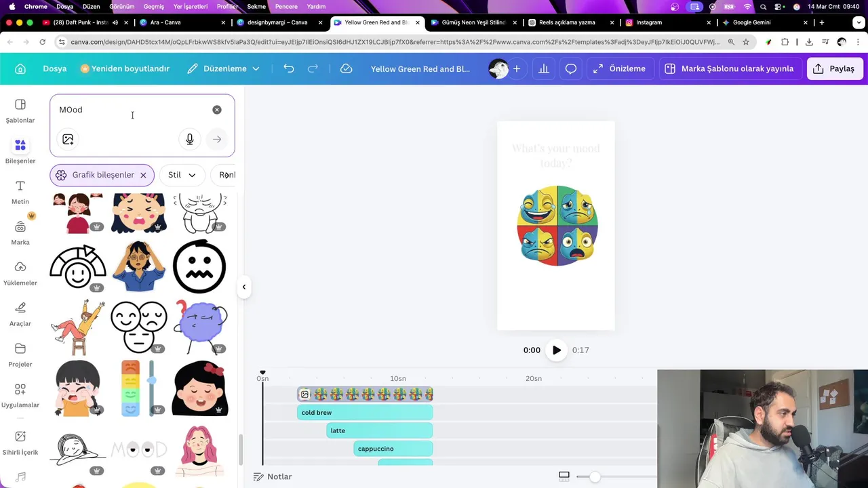
Task: Select the mood gauge smiley graphic
Action: tap(78, 266)
